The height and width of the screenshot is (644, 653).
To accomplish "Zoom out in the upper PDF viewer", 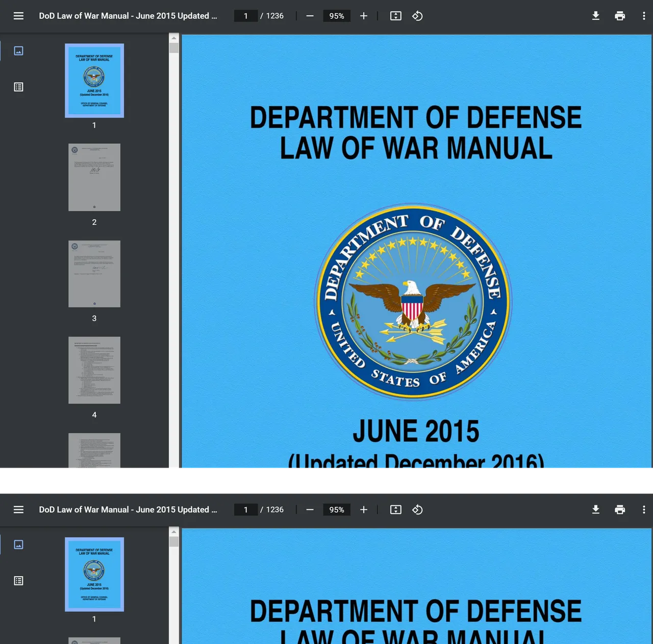I will click(x=310, y=16).
